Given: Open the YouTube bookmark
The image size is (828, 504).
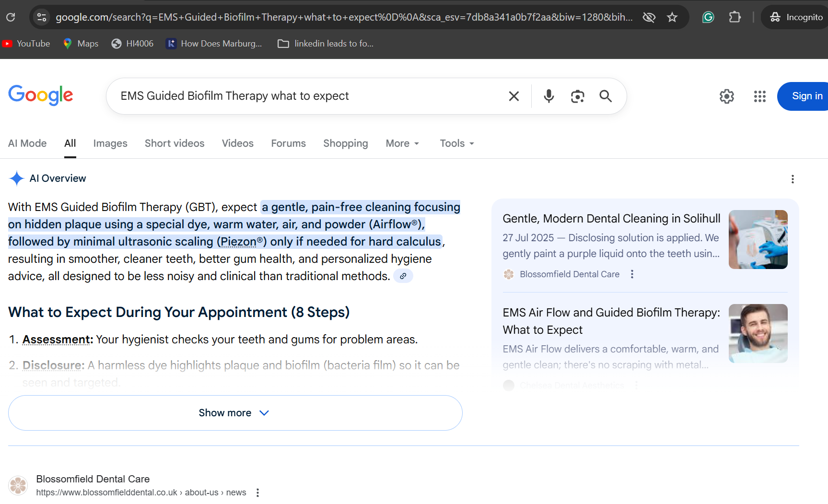Looking at the screenshot, I should pos(26,44).
